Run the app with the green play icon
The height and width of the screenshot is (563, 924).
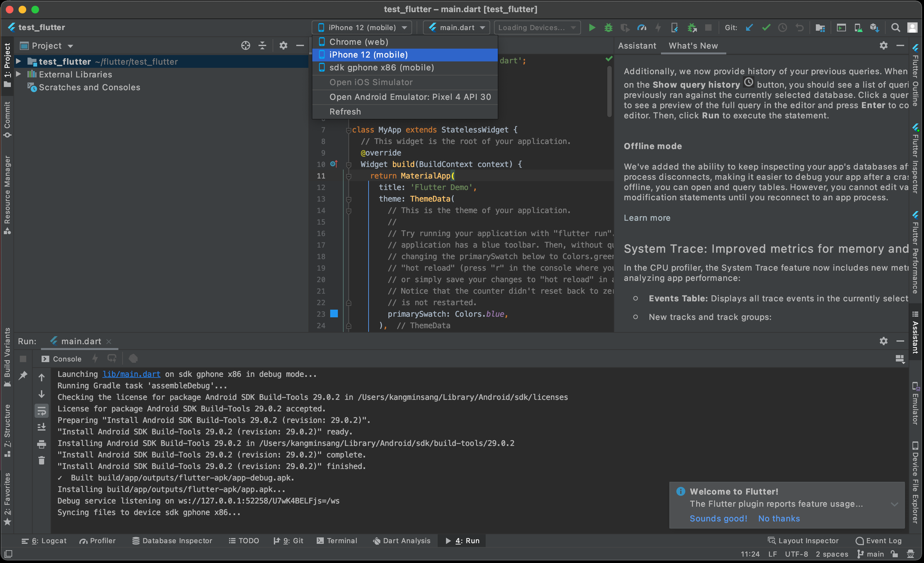click(592, 28)
